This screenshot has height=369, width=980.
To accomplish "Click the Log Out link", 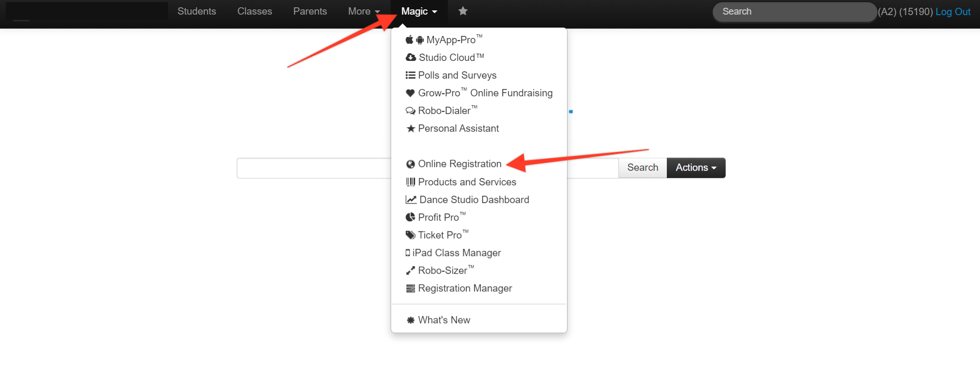I will pyautogui.click(x=953, y=12).
